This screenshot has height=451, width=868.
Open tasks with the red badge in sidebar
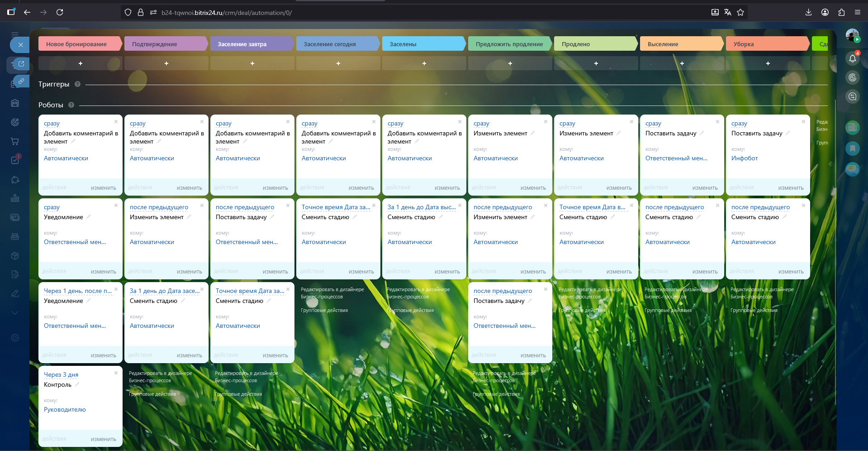[15, 160]
